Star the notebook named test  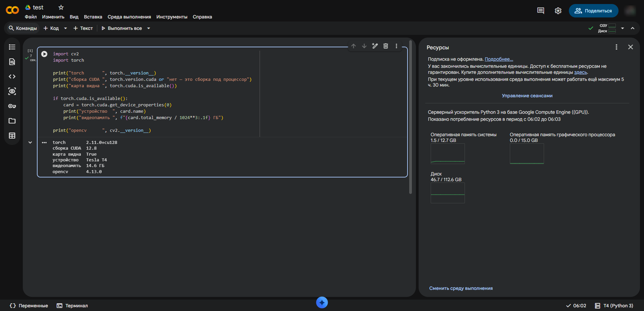61,7
